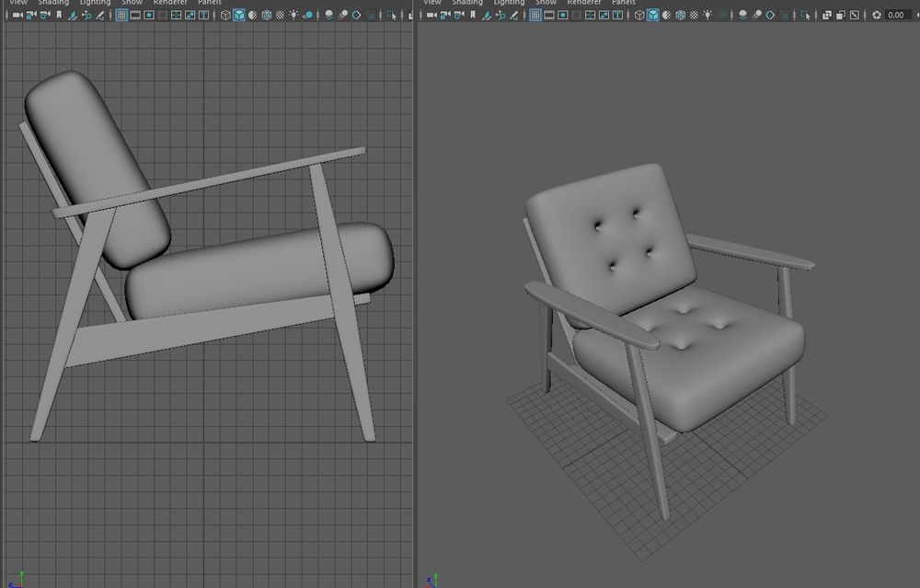Click Textured display icon in left panel

click(x=280, y=16)
